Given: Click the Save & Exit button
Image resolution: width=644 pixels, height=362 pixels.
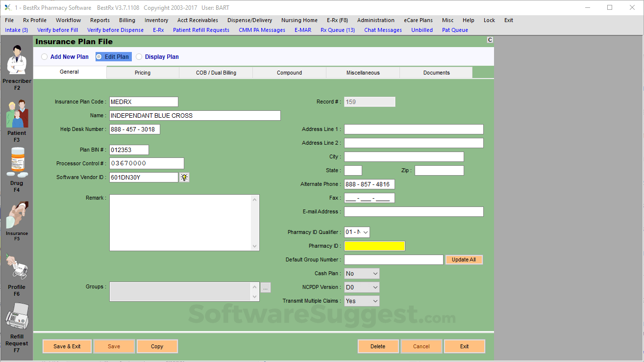Looking at the screenshot, I should tap(67, 346).
